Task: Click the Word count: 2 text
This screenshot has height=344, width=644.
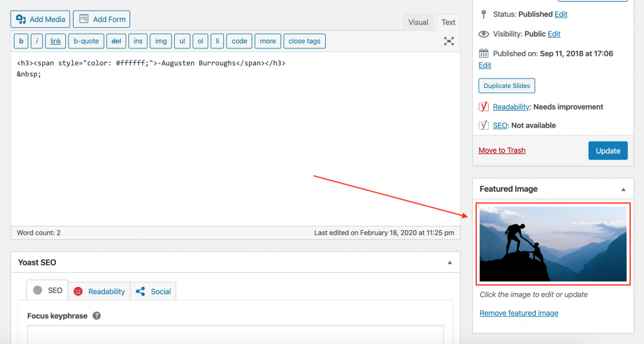Action: pyautogui.click(x=38, y=233)
